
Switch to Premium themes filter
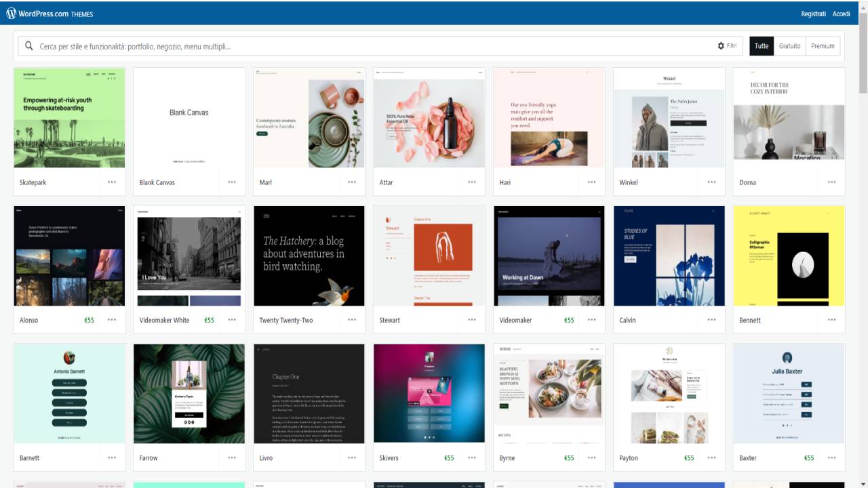(x=823, y=46)
